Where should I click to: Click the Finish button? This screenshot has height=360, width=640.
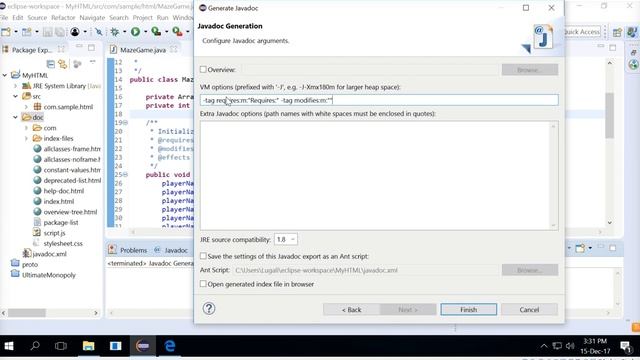(x=469, y=309)
